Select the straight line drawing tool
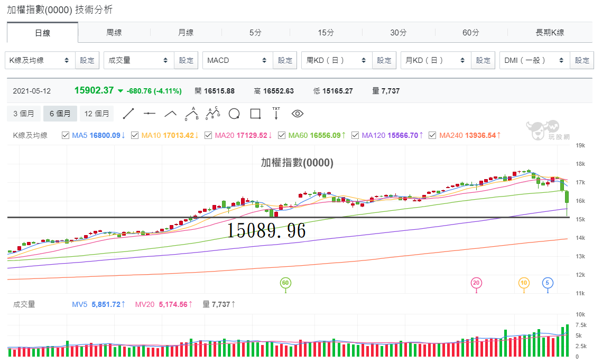 click(128, 114)
